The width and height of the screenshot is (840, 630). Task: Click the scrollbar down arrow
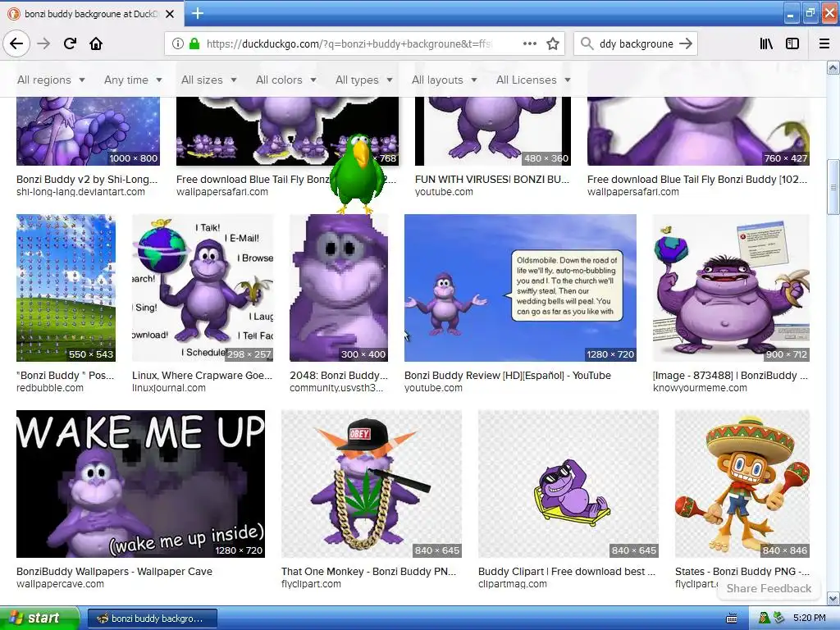click(833, 598)
